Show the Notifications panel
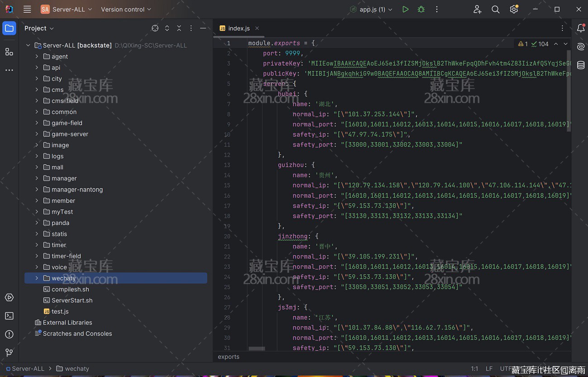 (x=581, y=28)
